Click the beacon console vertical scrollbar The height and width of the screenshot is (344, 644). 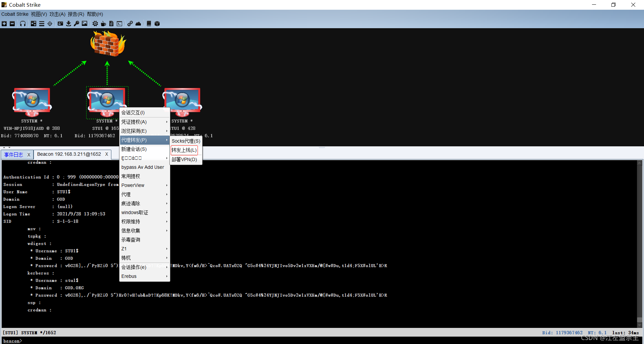(640, 244)
